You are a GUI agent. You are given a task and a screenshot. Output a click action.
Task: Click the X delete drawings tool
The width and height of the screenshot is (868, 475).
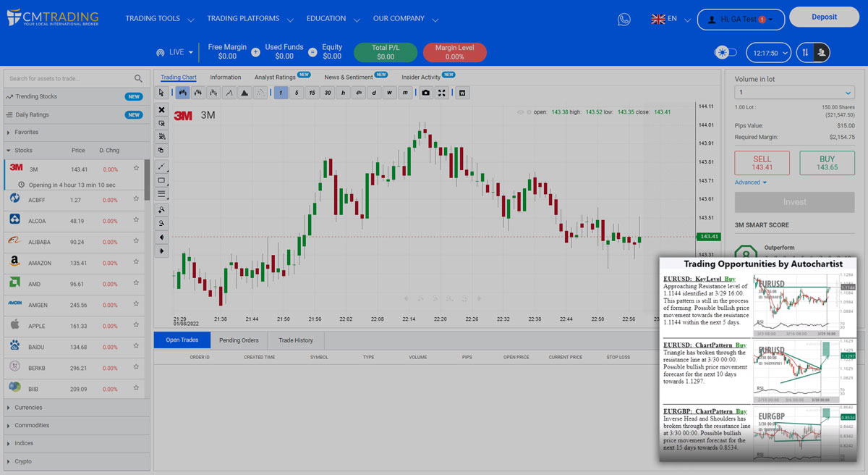(x=162, y=110)
